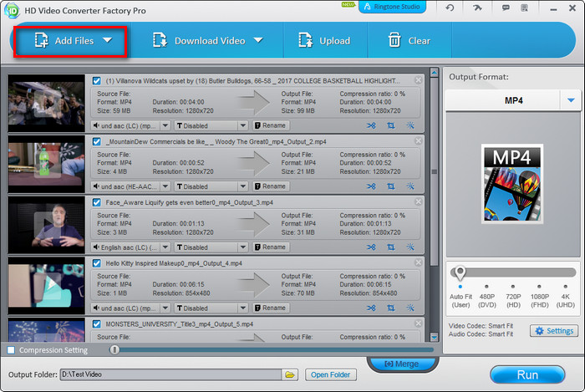This screenshot has width=585, height=392.
Task: Click the Upload toolbar button
Action: [x=324, y=41]
